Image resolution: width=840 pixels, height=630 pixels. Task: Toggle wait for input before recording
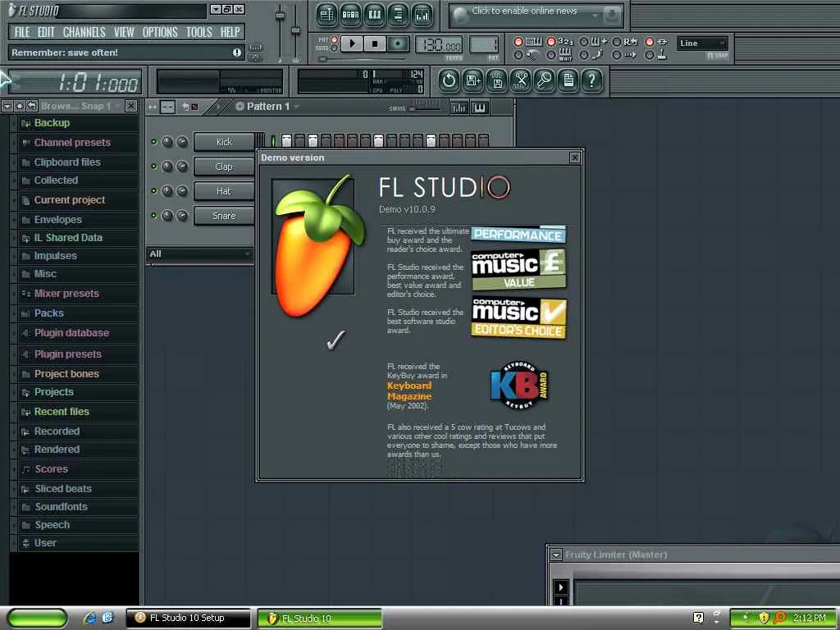click(x=551, y=55)
